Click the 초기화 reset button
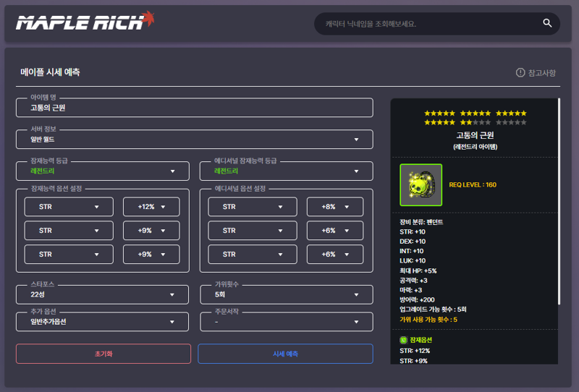The width and height of the screenshot is (579, 392). pyautogui.click(x=103, y=354)
